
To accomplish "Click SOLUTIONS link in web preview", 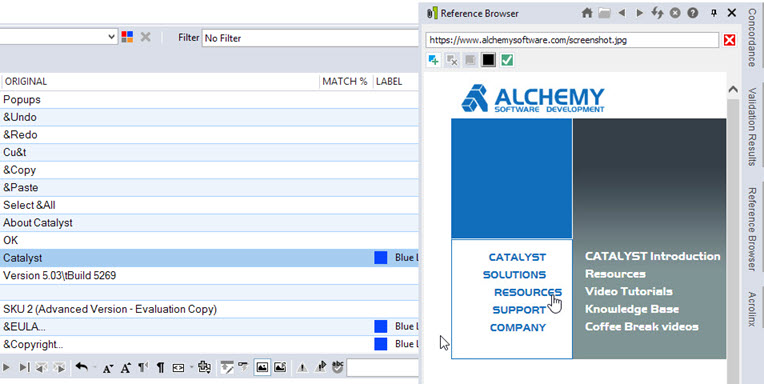I will tap(514, 275).
